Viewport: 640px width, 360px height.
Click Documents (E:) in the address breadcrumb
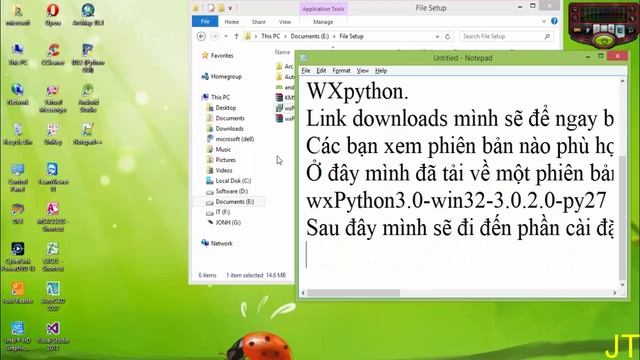pyautogui.click(x=310, y=36)
